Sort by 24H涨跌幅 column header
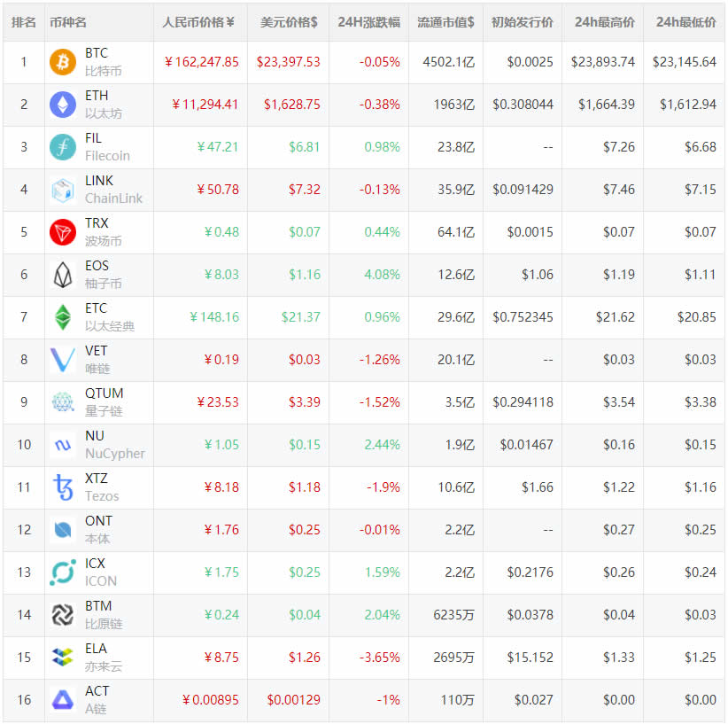The height and width of the screenshot is (724, 728). tap(368, 22)
